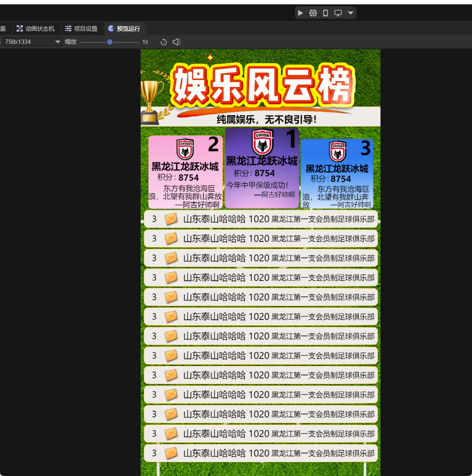Click the play button in top toolbar
Viewport: 472px width, 476px height.
point(301,13)
